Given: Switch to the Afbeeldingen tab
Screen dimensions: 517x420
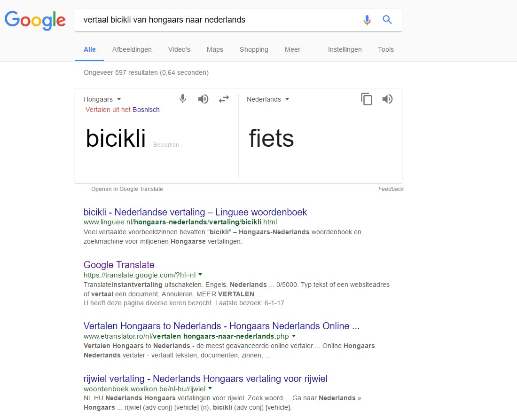Looking at the screenshot, I should pos(132,49).
